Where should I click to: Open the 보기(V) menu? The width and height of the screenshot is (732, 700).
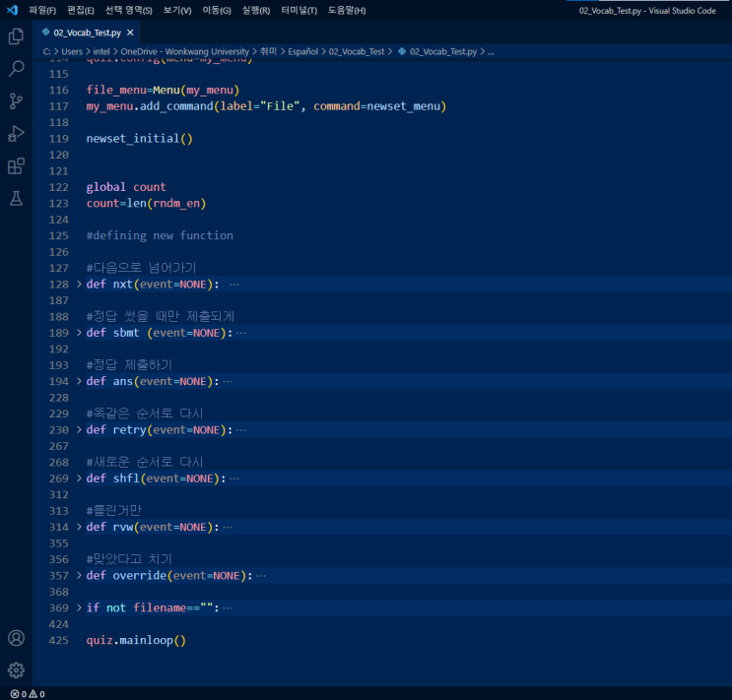click(177, 10)
